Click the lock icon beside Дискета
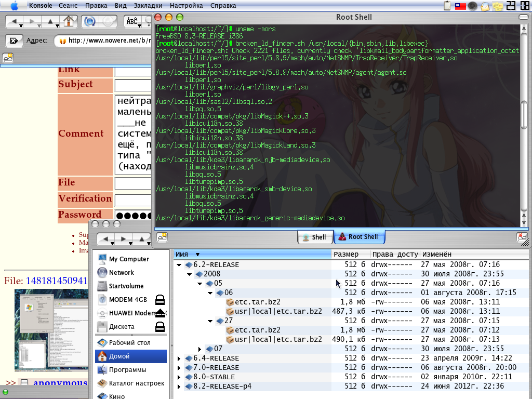This screenshot has width=532, height=399. tap(160, 327)
